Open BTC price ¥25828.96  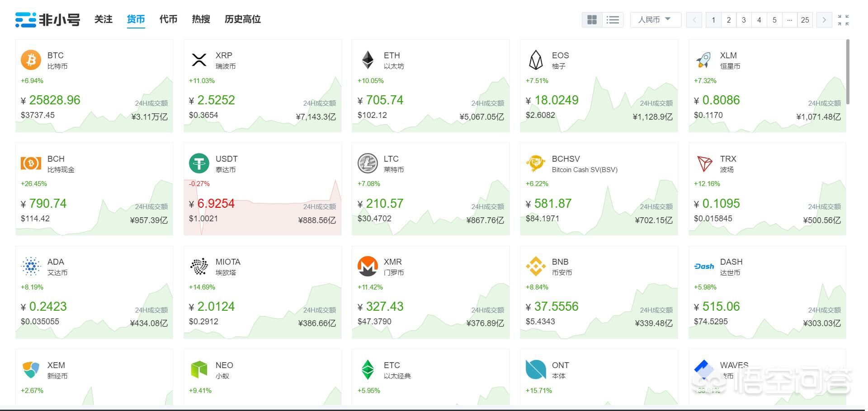(x=51, y=100)
